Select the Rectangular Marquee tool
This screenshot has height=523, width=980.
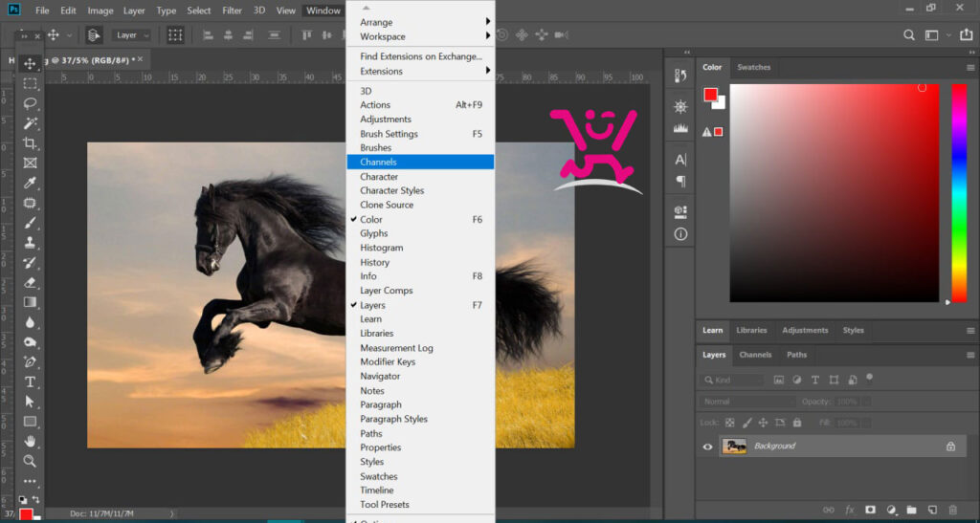tap(30, 83)
